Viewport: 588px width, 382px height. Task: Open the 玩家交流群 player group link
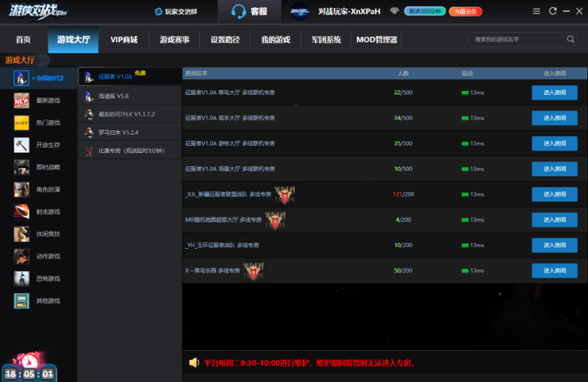coord(176,12)
